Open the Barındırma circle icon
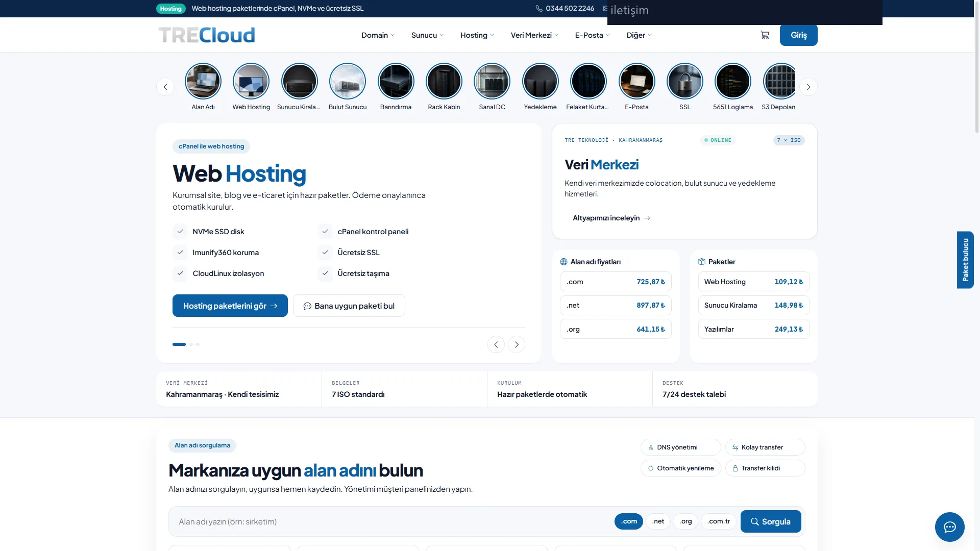 (396, 81)
